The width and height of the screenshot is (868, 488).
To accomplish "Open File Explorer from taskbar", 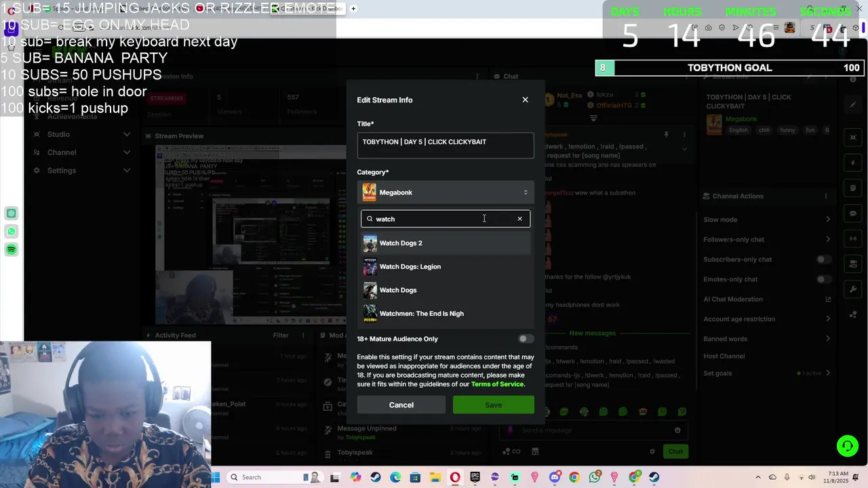I will [435, 477].
